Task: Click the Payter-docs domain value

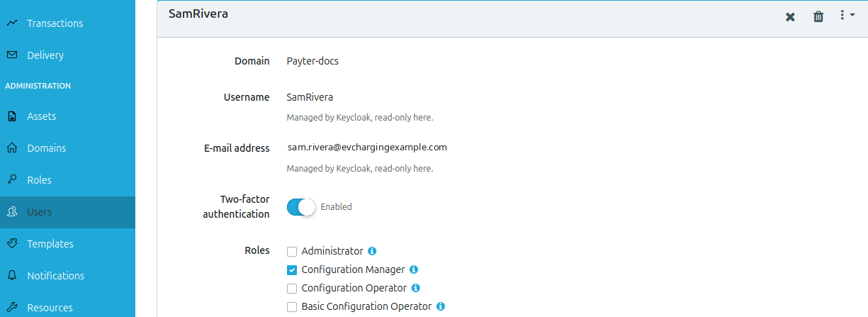Action: pos(312,61)
